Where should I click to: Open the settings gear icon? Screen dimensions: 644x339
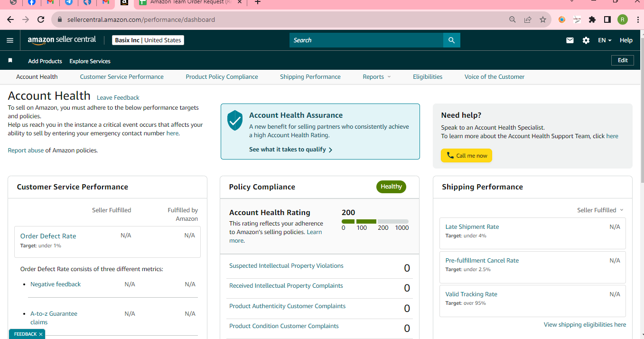[586, 40]
